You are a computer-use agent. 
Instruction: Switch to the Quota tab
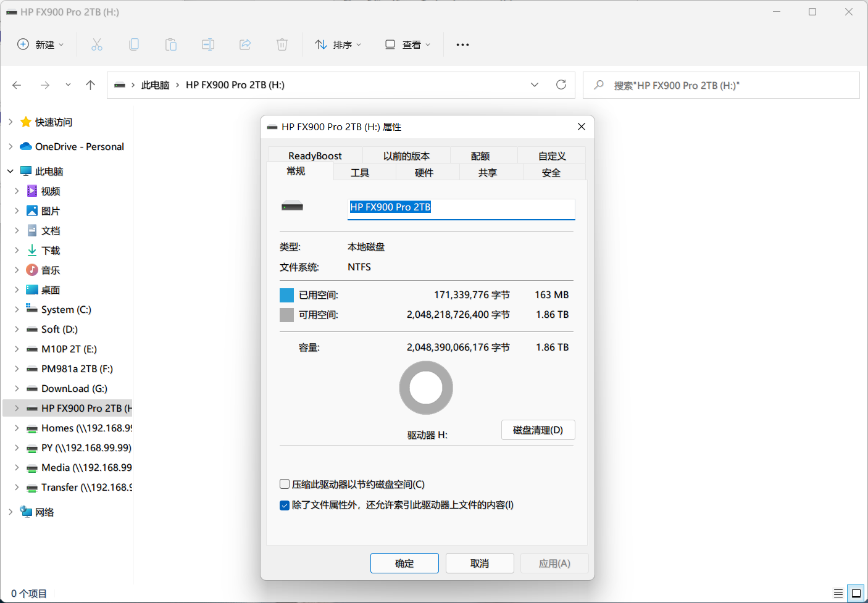[x=480, y=156]
